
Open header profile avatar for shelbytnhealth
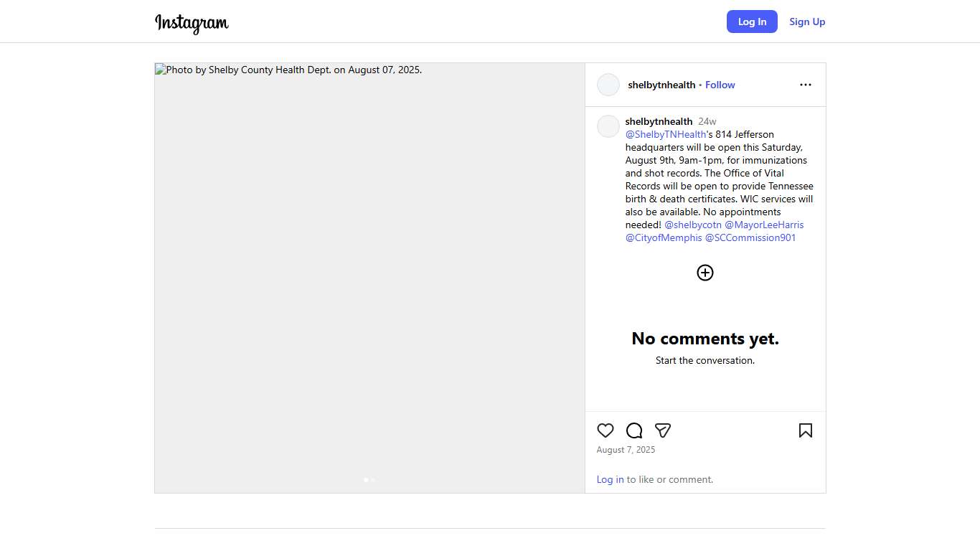[608, 85]
